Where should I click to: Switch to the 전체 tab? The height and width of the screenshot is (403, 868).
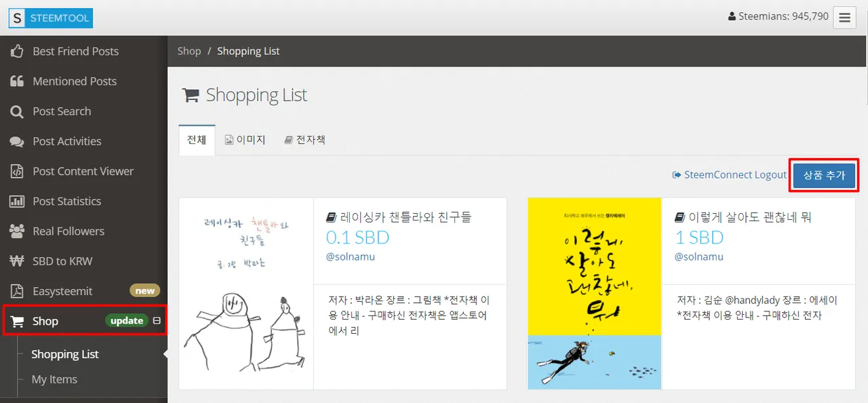click(197, 140)
